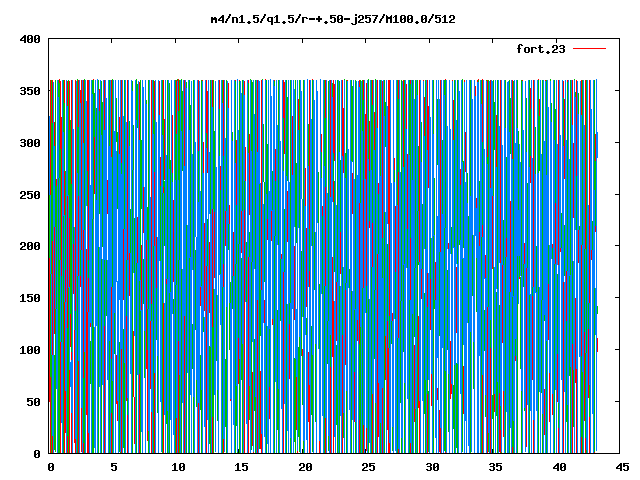
Task: Click the fort.23 legend label
Action: [x=541, y=49]
